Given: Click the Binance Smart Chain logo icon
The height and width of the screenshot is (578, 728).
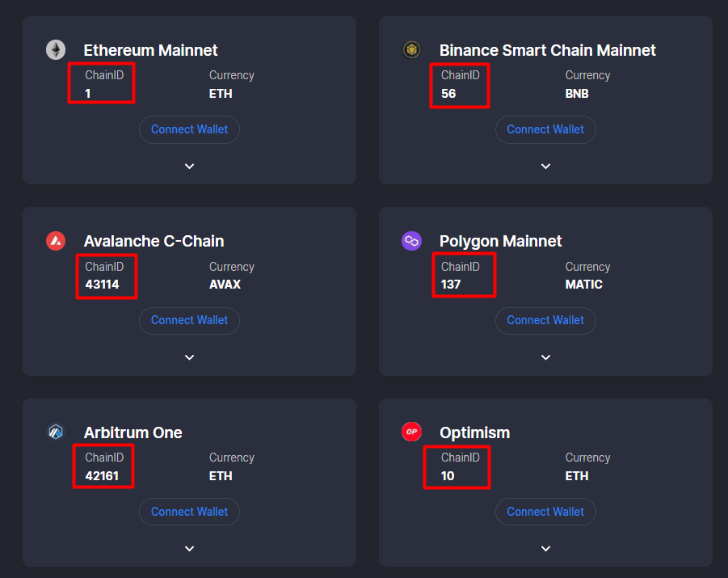Looking at the screenshot, I should point(411,49).
